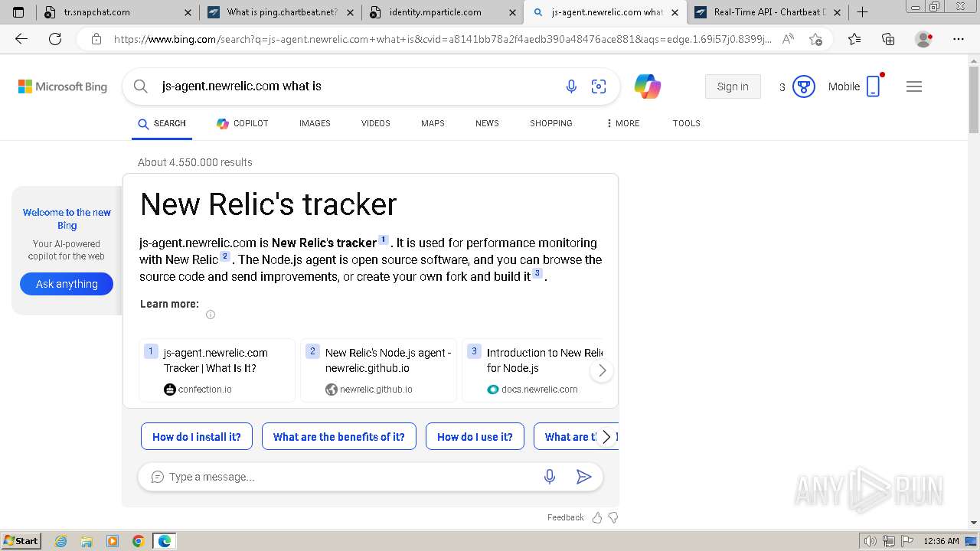Select the VIDEOS search tab
Viewport: 980px width, 551px height.
(x=376, y=123)
